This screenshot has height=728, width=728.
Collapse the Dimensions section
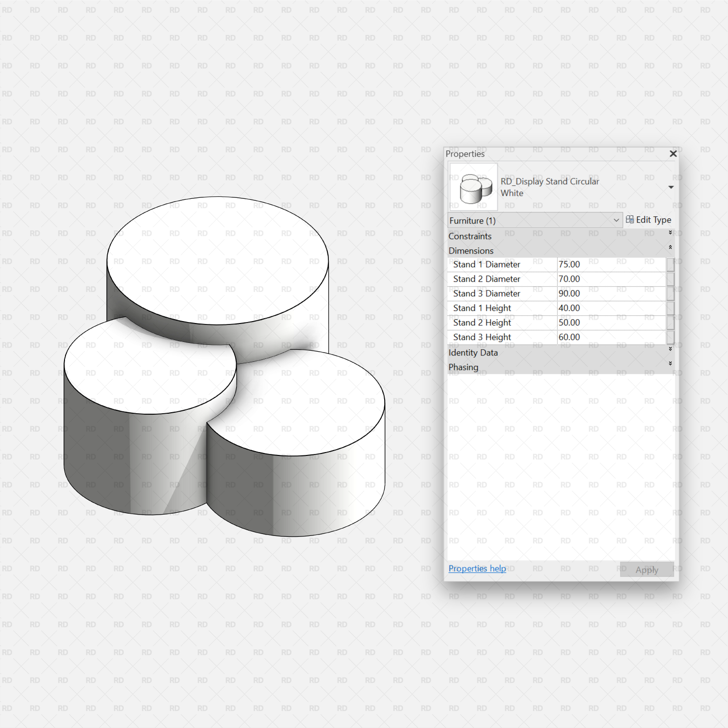tap(670, 248)
